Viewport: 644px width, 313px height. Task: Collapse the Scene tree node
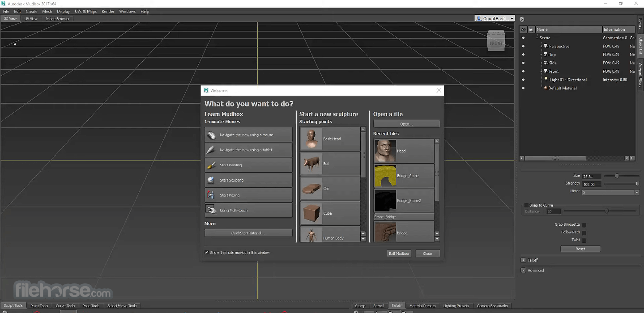click(x=537, y=38)
